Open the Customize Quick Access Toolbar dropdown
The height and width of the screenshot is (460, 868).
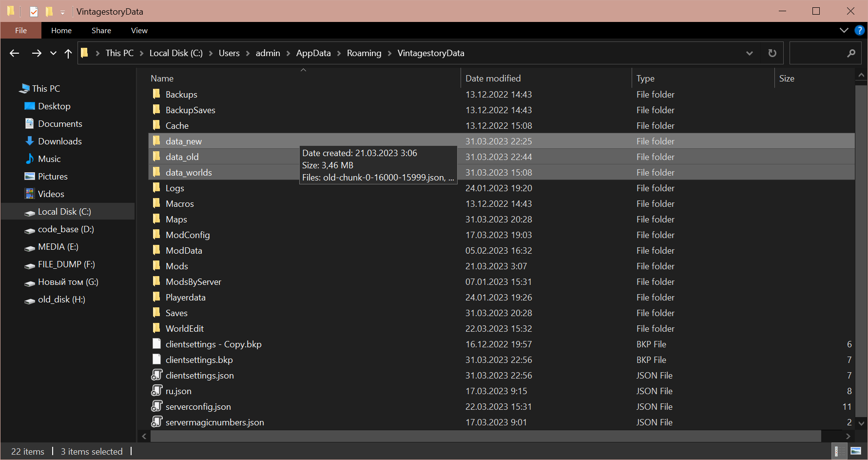(62, 12)
